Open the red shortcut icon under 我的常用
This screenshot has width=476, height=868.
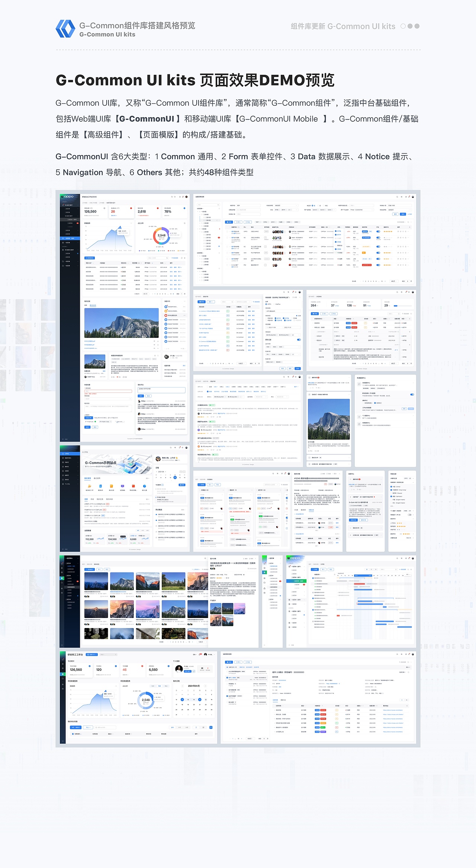pos(134,486)
